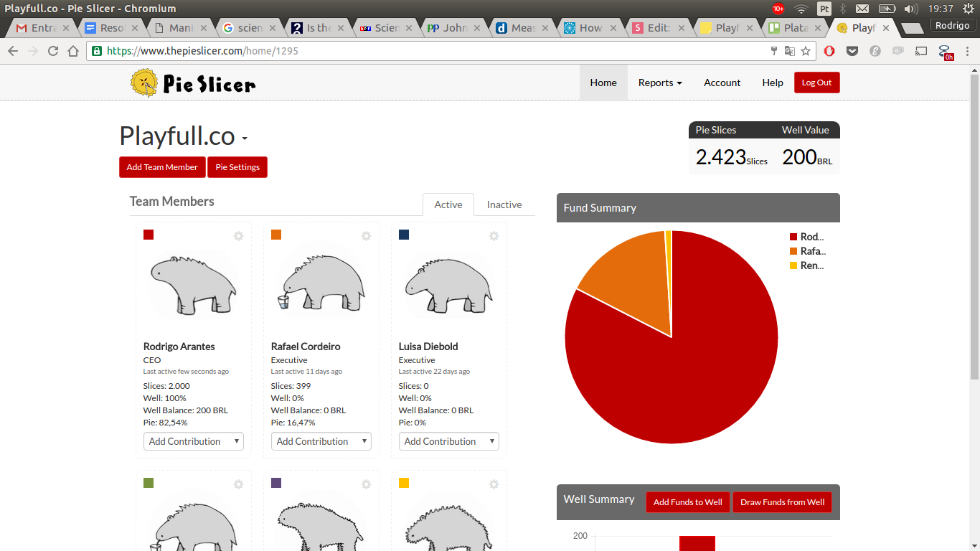Click Rafael Cordeiro orange color swatch
Screen dimensions: 980x551
coord(276,235)
